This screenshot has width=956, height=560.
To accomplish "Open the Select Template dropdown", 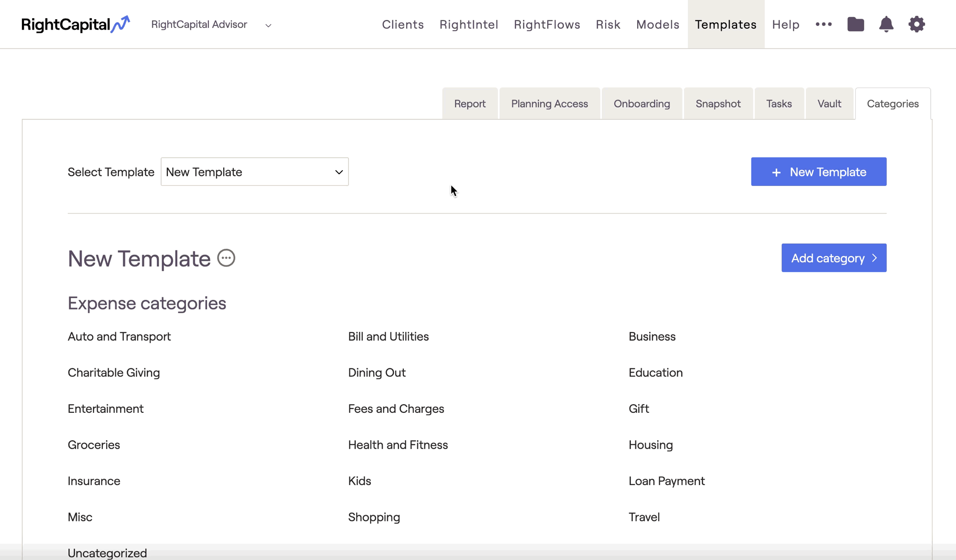I will (x=255, y=172).
